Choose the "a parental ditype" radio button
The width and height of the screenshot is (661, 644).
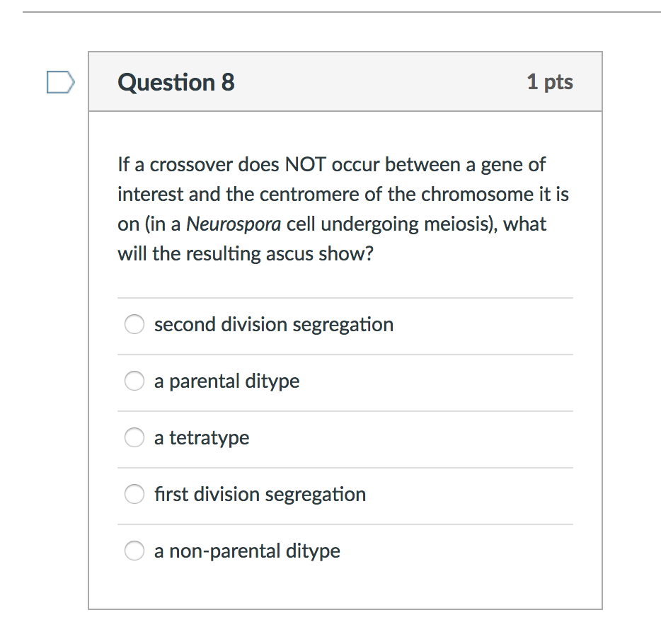tap(134, 381)
